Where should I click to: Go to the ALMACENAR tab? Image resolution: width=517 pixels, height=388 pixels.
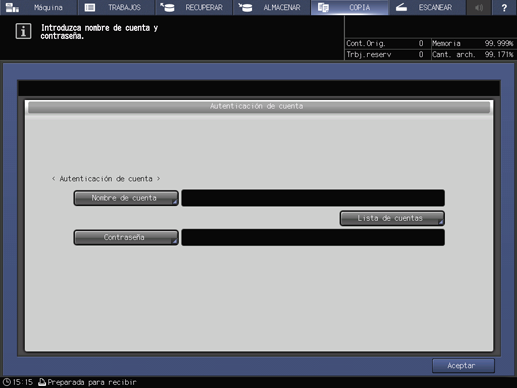coord(271,7)
